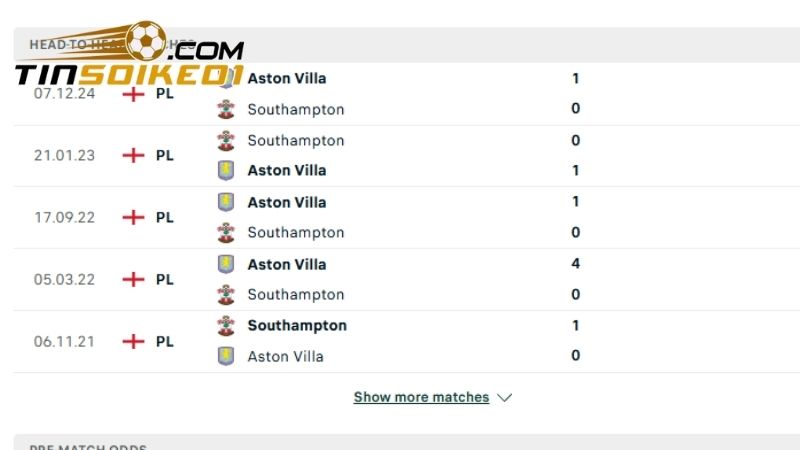The height and width of the screenshot is (450, 800).
Task: Select the Southampton name in the 21.01.23 match
Action: click(295, 140)
